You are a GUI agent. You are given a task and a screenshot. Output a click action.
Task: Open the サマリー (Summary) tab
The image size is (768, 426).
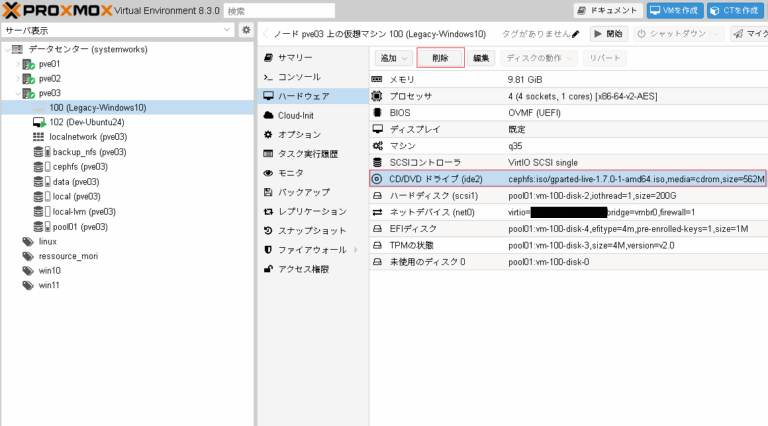[x=312, y=58]
